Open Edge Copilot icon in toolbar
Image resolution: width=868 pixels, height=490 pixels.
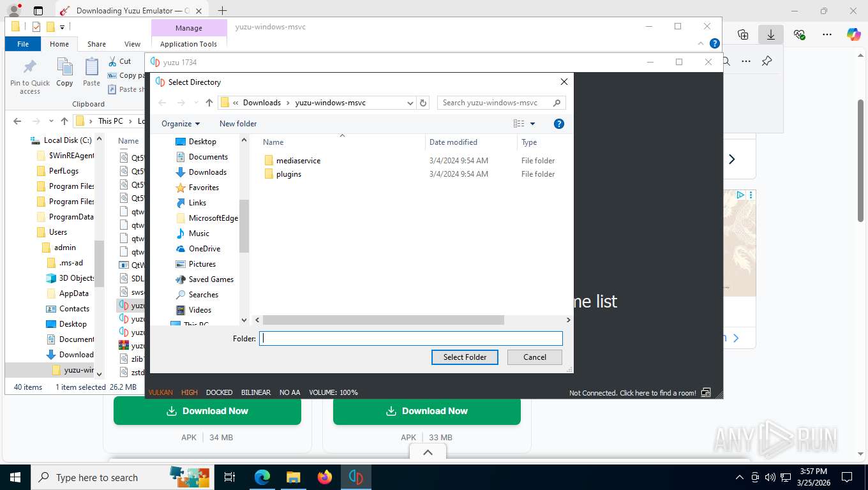(854, 34)
